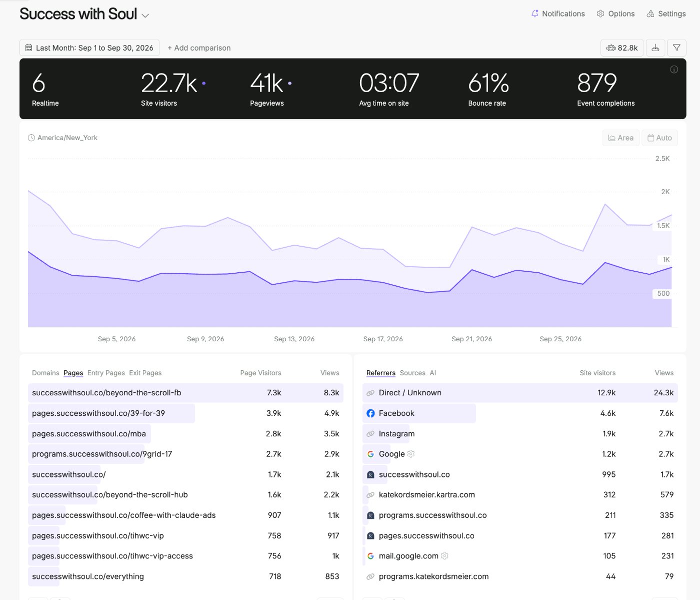Click the beyond-the-scroll-fb page row
The width and height of the screenshot is (700, 600).
coord(185,393)
